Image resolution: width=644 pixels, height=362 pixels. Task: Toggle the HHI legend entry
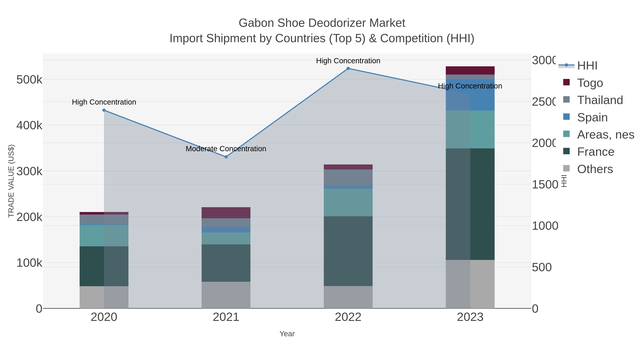[578, 65]
